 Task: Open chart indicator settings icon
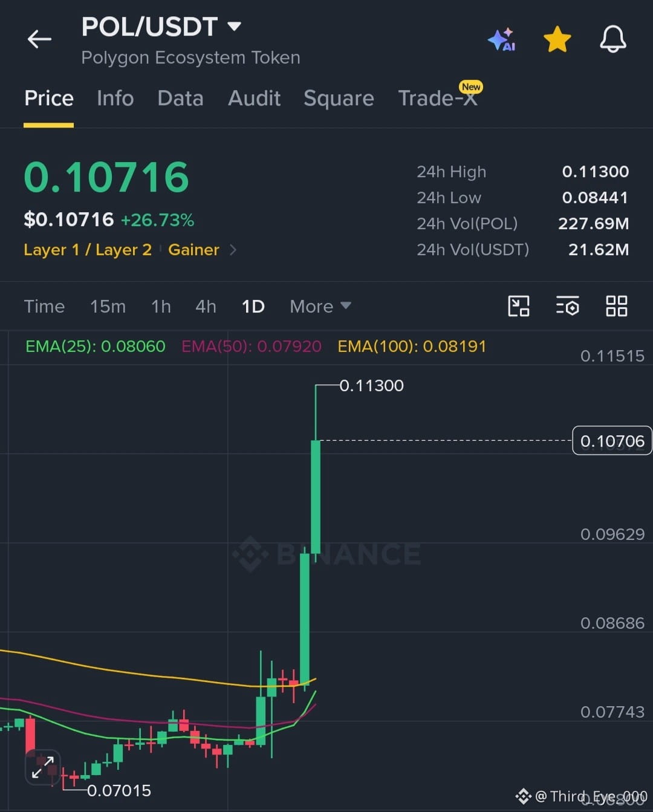click(567, 306)
